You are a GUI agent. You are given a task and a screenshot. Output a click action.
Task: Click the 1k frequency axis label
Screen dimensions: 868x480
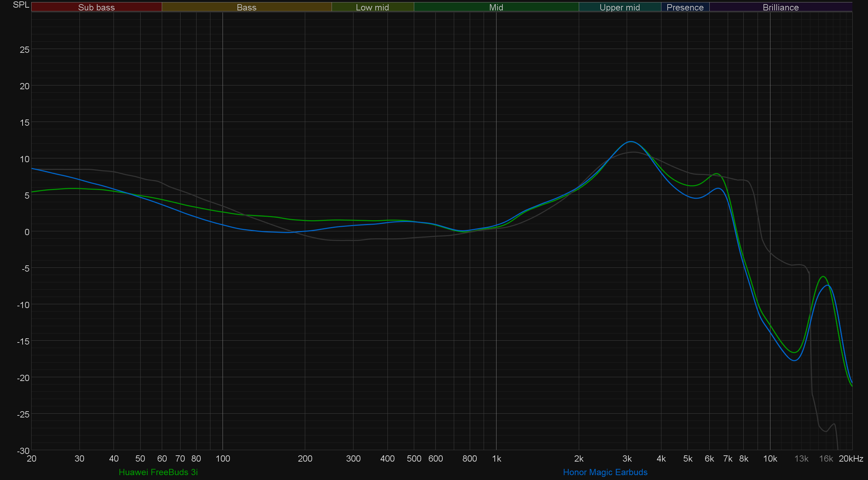[496, 459]
